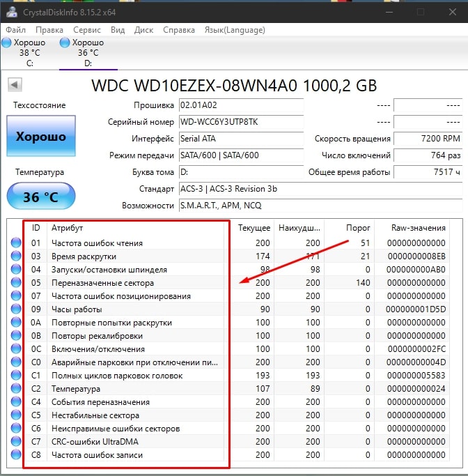Click status orb of attribute C1 row
Viewport: 468px width, 476px height.
pos(16,375)
